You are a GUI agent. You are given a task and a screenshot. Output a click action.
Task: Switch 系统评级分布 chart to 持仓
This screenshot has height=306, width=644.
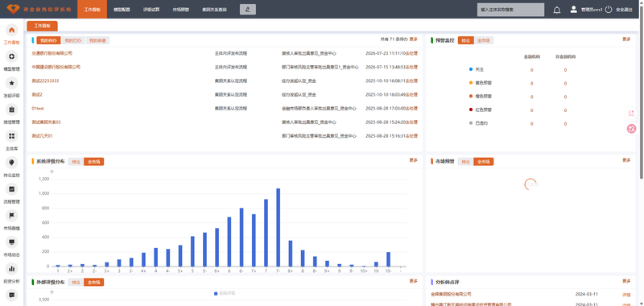pos(76,161)
